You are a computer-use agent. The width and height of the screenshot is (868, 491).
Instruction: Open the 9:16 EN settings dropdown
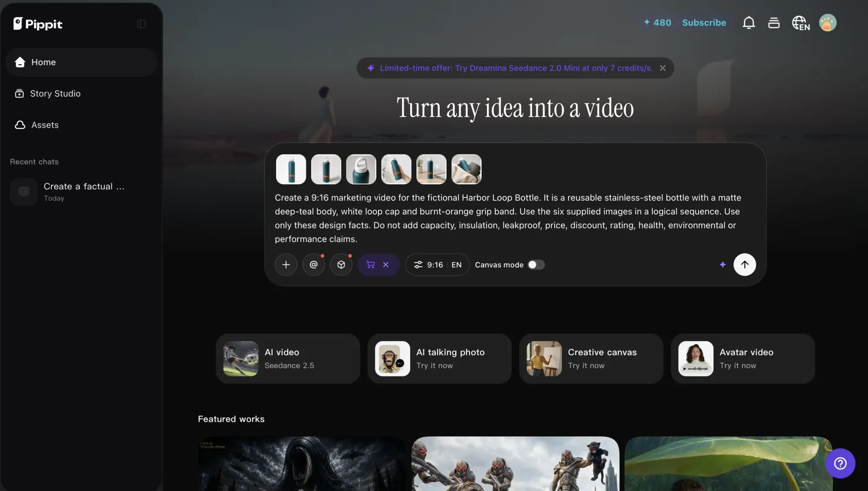tap(437, 265)
